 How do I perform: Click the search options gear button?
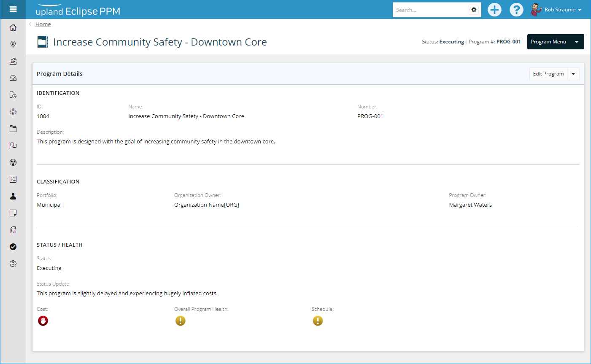tap(474, 10)
